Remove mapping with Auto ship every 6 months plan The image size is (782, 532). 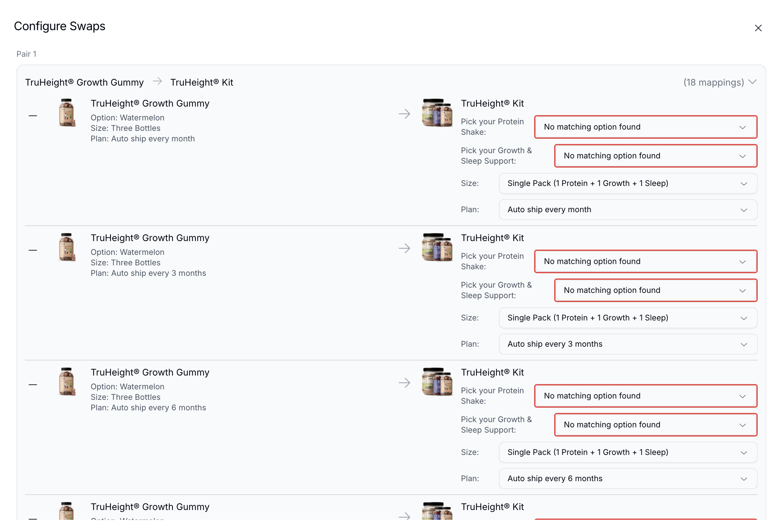pyautogui.click(x=33, y=384)
